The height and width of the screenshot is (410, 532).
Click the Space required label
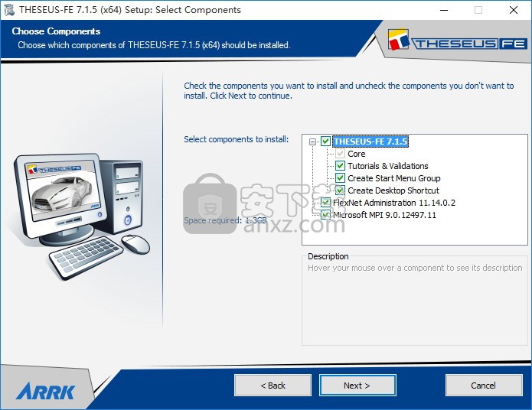pos(225,220)
